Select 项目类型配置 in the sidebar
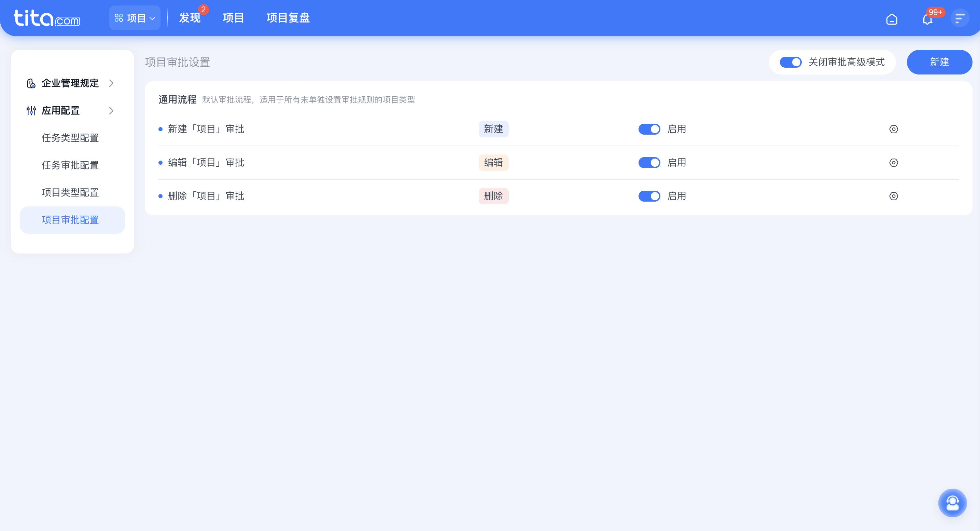The height and width of the screenshot is (531, 980). click(x=70, y=193)
